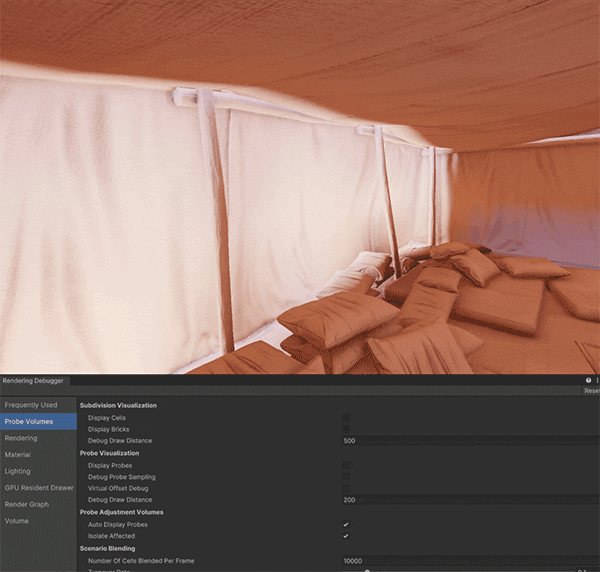Select the Rendering Debugger window tab
This screenshot has height=572, width=600.
[33, 381]
